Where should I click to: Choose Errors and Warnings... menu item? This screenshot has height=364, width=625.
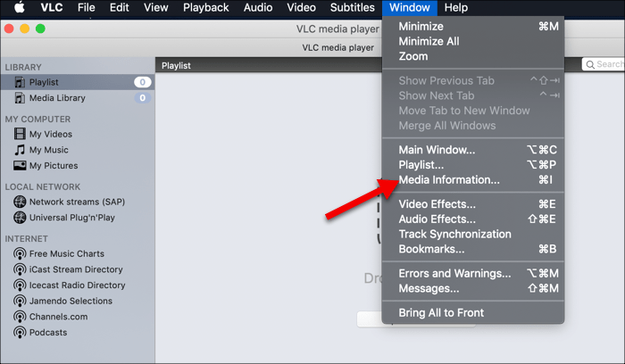454,273
